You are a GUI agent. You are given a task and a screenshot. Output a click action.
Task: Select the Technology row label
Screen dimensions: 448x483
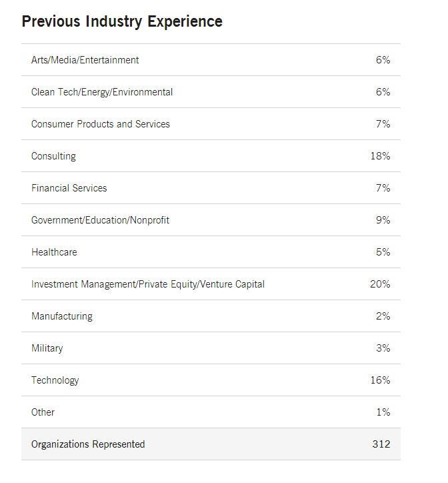(55, 380)
